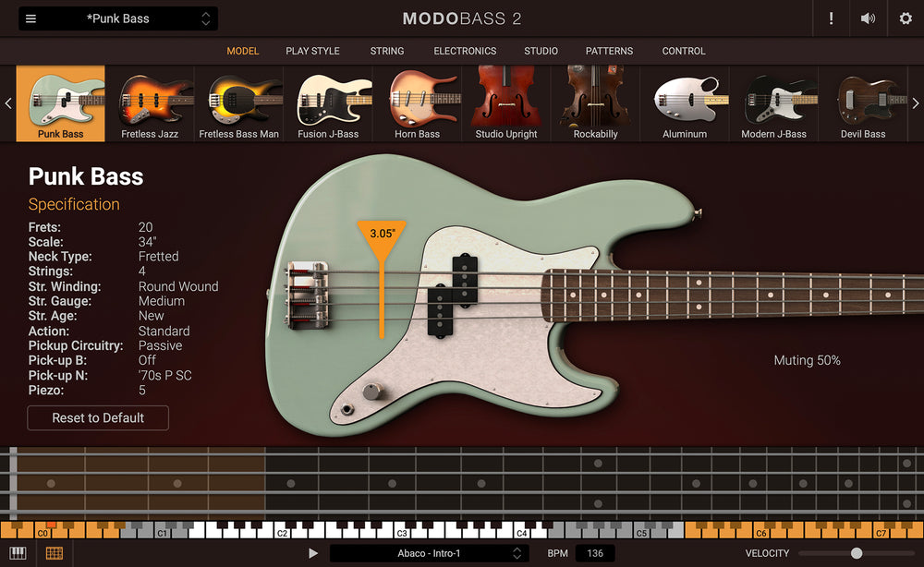Click the '70s P SC pickup value

[165, 376]
